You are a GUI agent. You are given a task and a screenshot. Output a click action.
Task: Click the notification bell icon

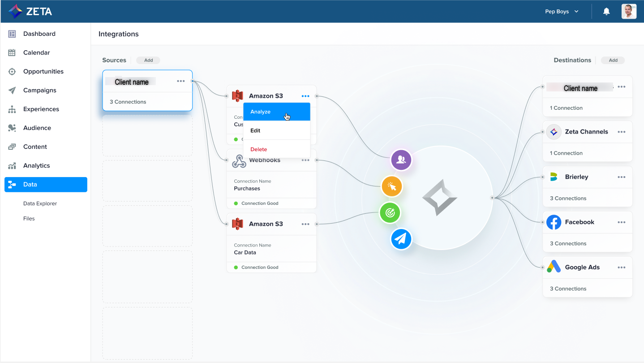coord(606,12)
